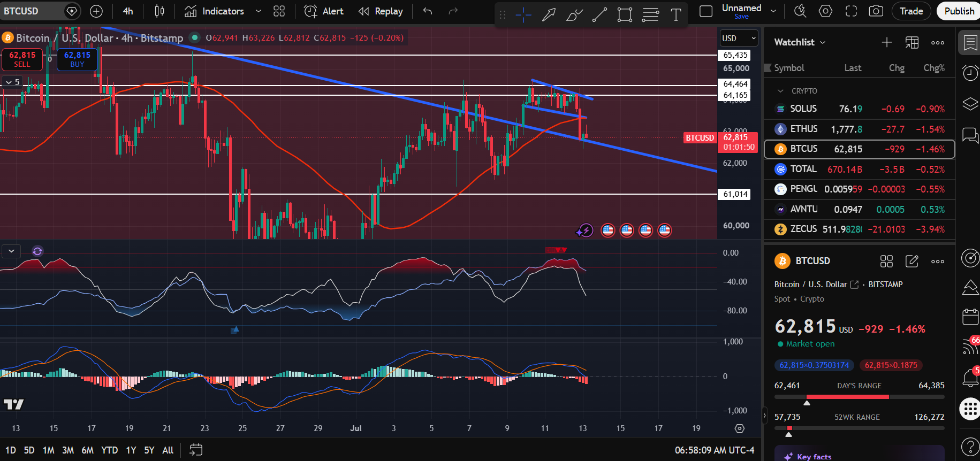This screenshot has height=461, width=980.
Task: Select the brush drawing tool
Action: point(574,15)
